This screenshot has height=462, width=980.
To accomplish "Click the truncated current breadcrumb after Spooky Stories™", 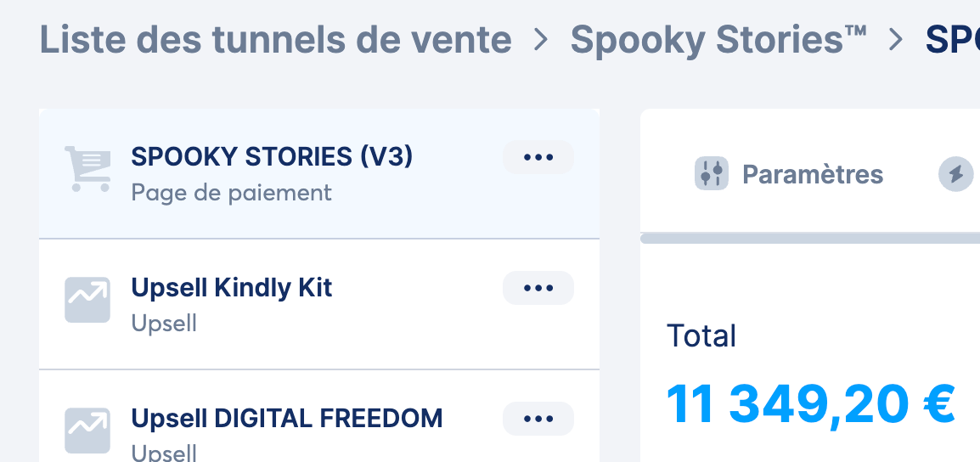I will click(953, 39).
